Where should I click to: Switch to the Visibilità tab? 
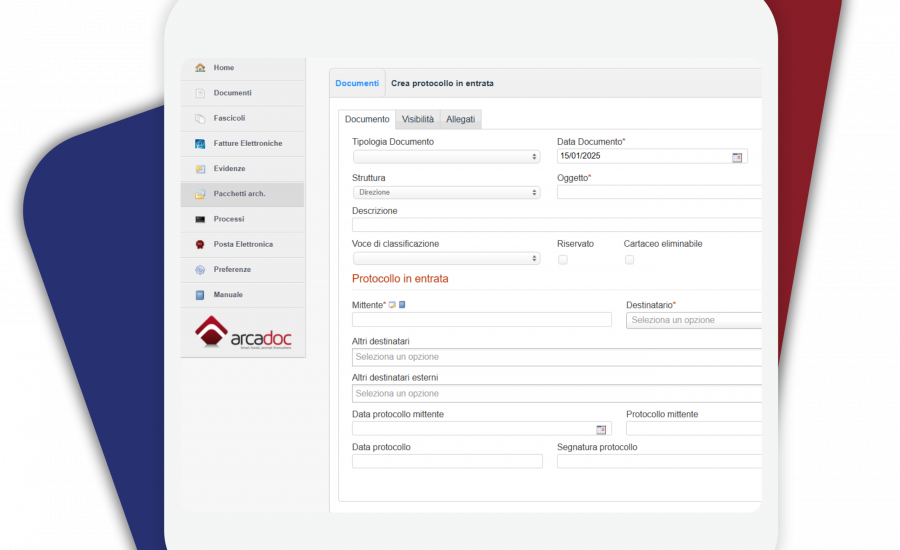tap(418, 119)
